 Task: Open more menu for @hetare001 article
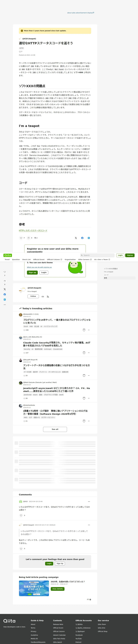(89, 330)
